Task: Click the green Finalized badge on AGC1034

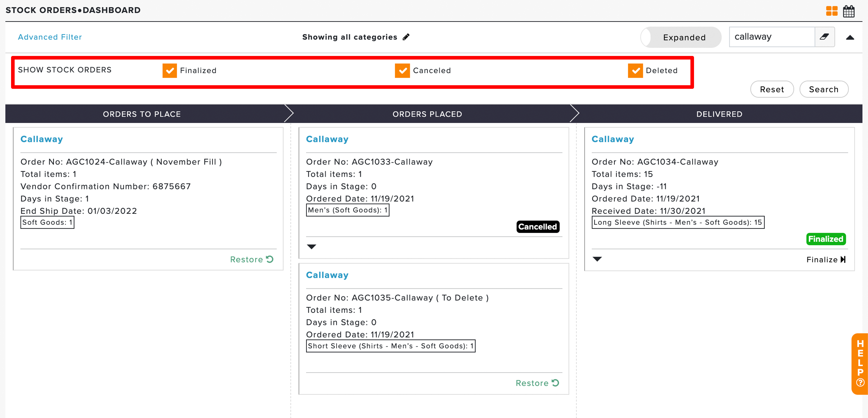Action: [826, 239]
